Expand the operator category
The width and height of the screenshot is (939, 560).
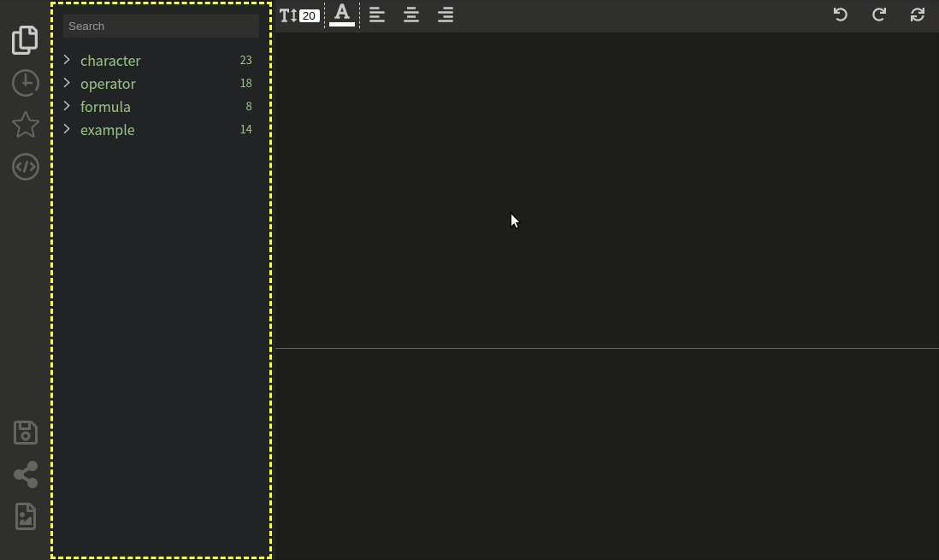coord(67,83)
